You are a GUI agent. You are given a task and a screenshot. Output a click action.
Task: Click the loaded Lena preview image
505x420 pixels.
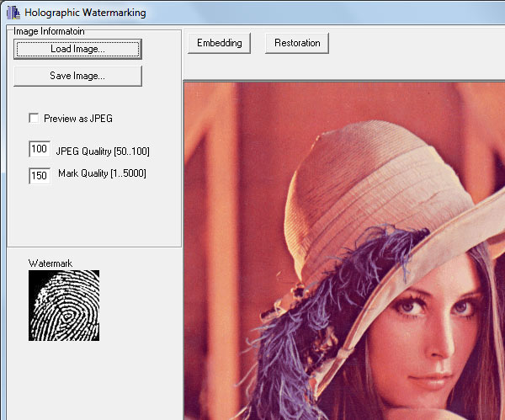click(344, 251)
